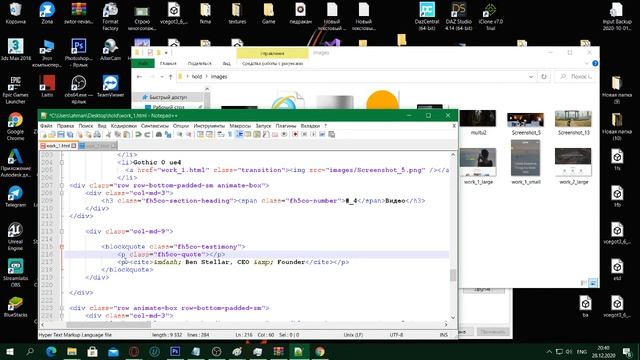Open the Windows Start menu
Viewport: 640px width, 360px height.
click(x=9, y=351)
